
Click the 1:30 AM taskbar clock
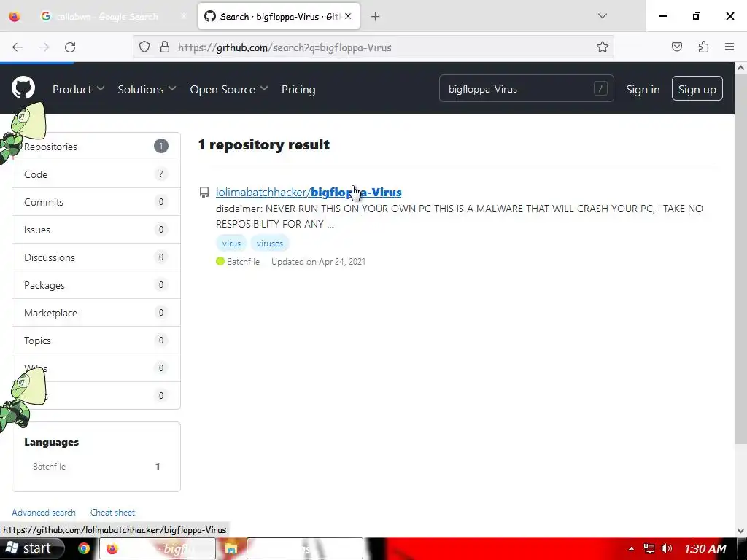click(x=705, y=548)
